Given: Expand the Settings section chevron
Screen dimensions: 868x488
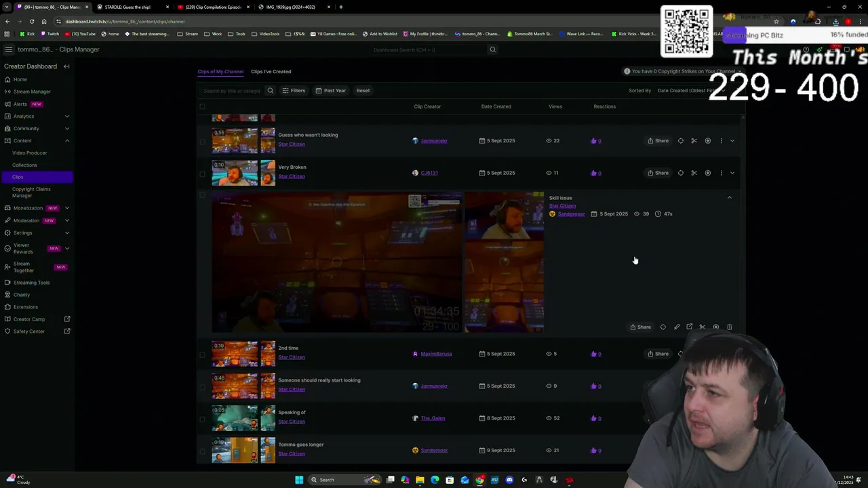Looking at the screenshot, I should pos(66,232).
